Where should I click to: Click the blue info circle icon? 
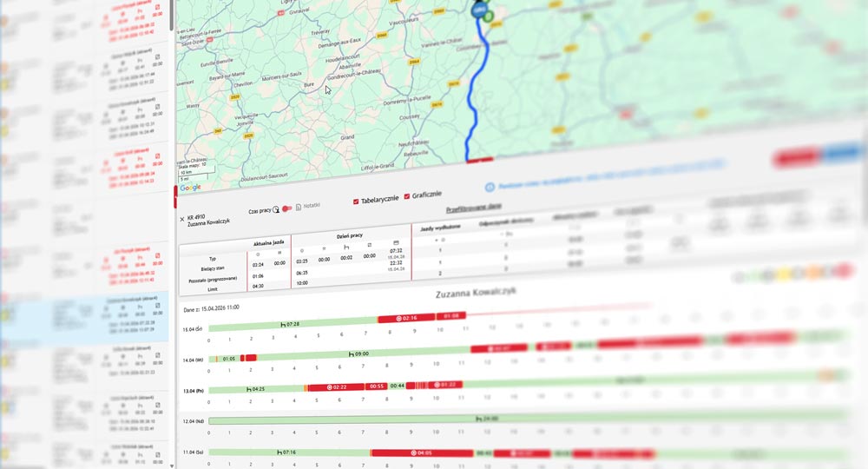pos(490,187)
